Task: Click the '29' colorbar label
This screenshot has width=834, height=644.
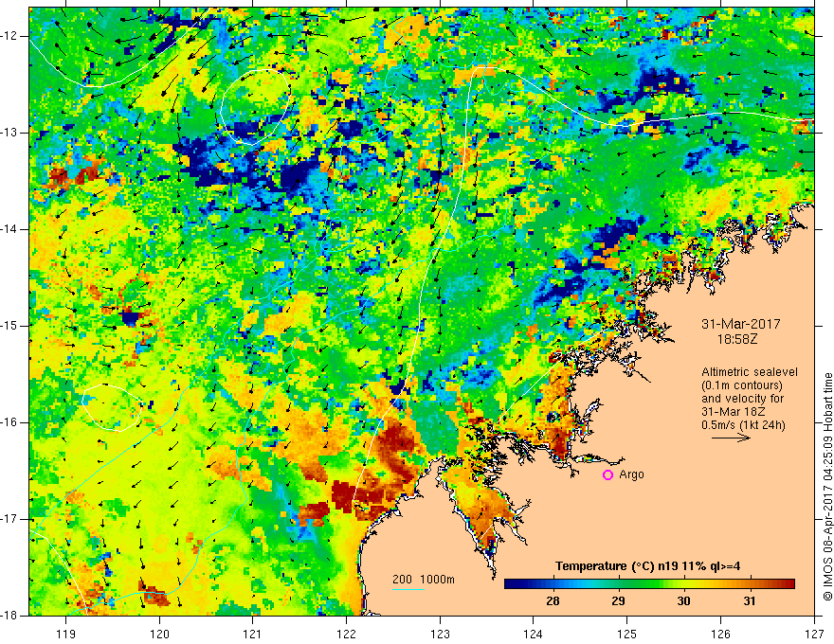Action: click(x=618, y=601)
